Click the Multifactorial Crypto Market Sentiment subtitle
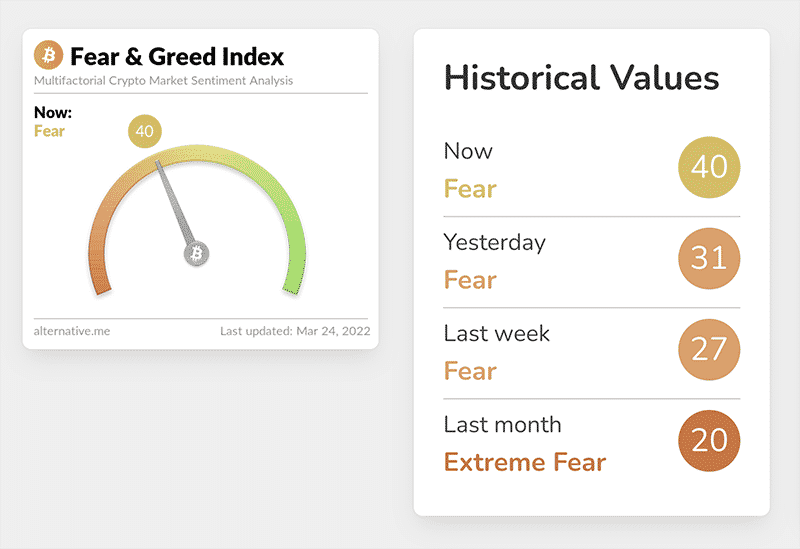Viewport: 800px width, 549px height. tap(163, 81)
